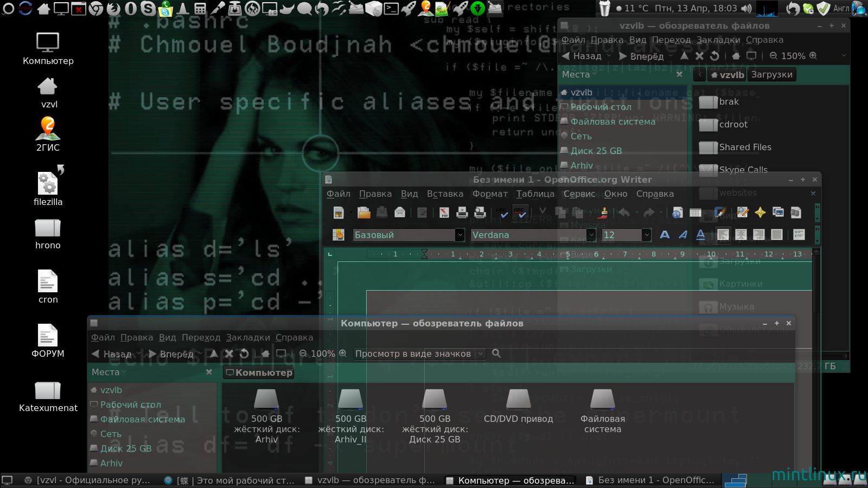The width and height of the screenshot is (868, 488).
Task: Close Места sidebar in Компьютер window
Action: click(x=209, y=372)
